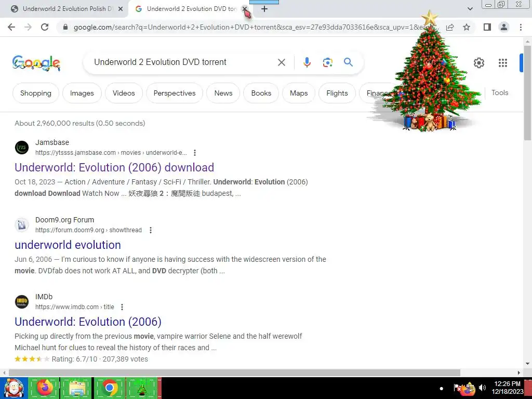Bookmark this page with the star icon
Image resolution: width=532 pixels, height=399 pixels.
point(467,27)
